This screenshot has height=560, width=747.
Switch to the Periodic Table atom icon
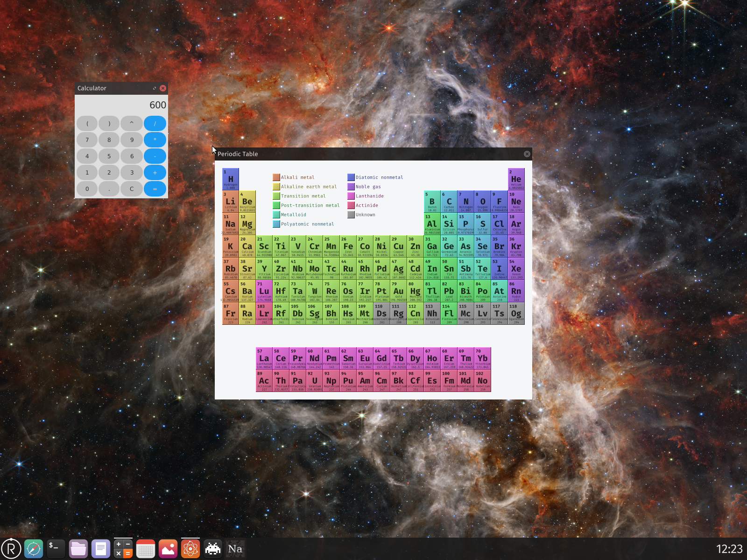[190, 549]
